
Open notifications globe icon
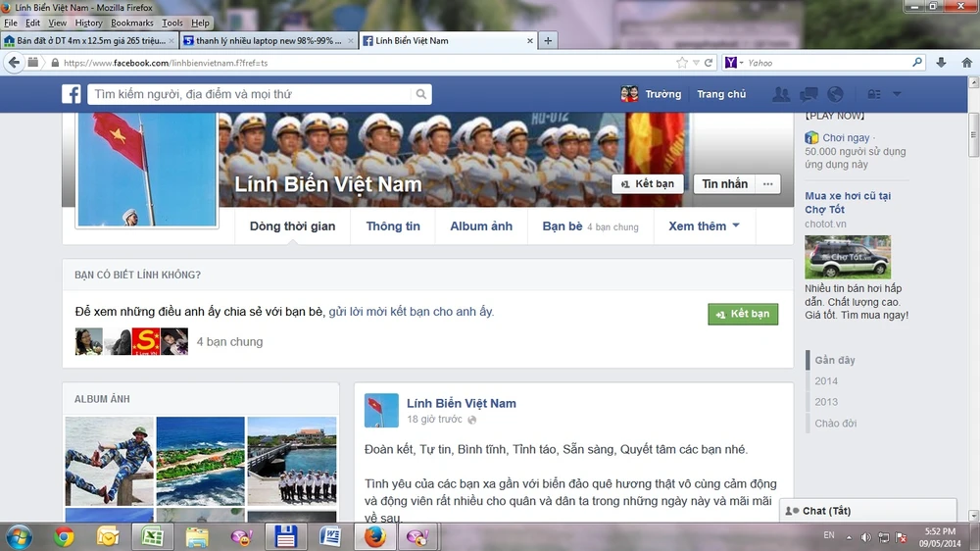coord(835,94)
